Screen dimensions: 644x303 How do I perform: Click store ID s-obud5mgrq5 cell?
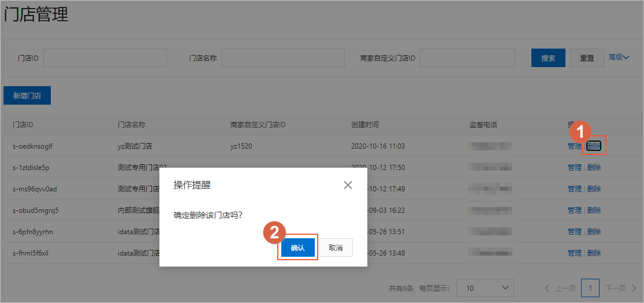pos(36,210)
